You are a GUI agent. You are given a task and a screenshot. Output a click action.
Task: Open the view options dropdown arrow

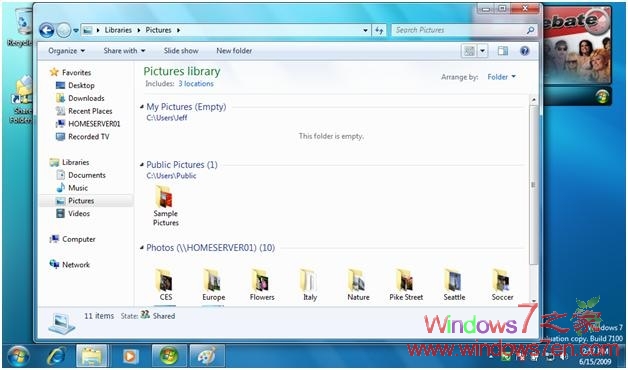click(483, 51)
